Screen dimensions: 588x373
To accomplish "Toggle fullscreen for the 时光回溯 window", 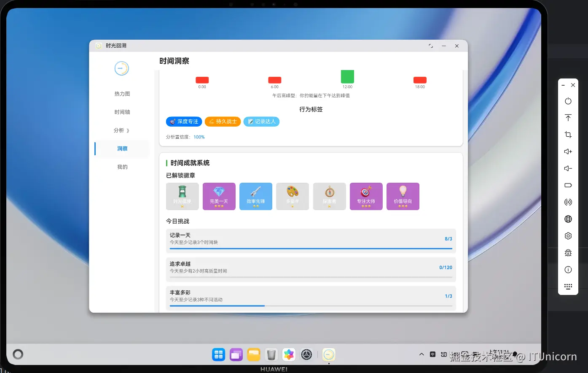I will (431, 46).
